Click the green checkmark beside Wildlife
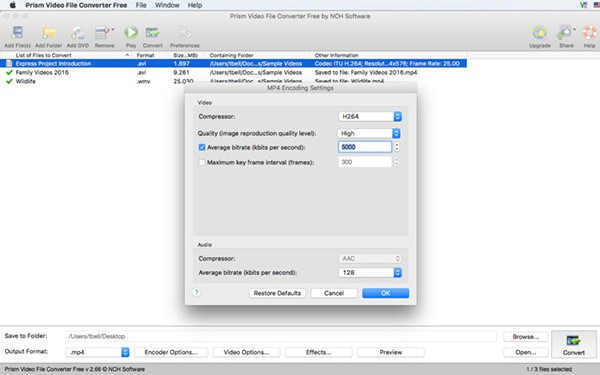This screenshot has width=600, height=375. pos(9,81)
